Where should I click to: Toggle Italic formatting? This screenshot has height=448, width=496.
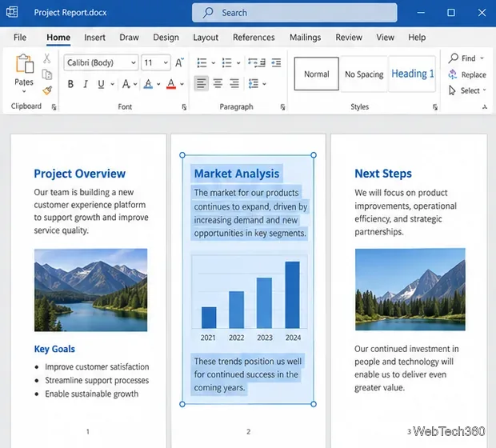[86, 84]
